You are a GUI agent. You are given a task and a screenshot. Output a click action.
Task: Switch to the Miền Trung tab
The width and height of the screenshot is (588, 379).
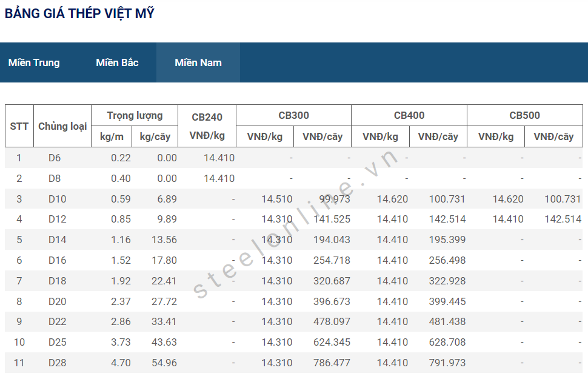[x=34, y=62]
